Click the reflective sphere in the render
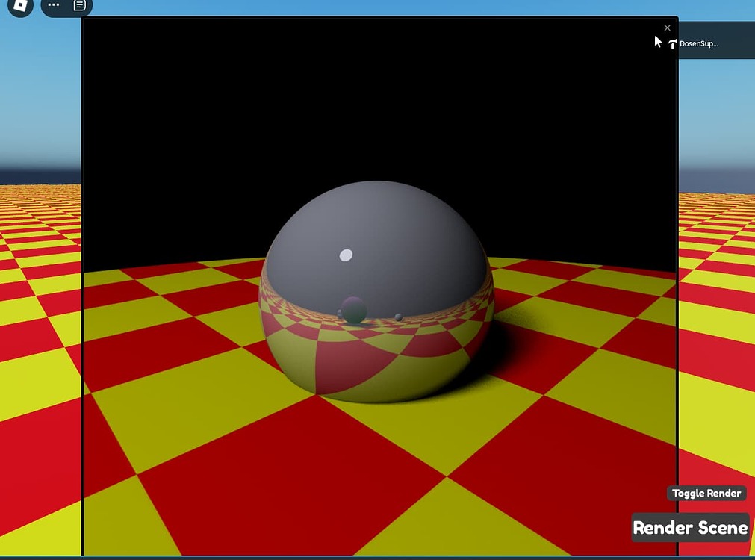755x560 pixels. pyautogui.click(x=376, y=291)
